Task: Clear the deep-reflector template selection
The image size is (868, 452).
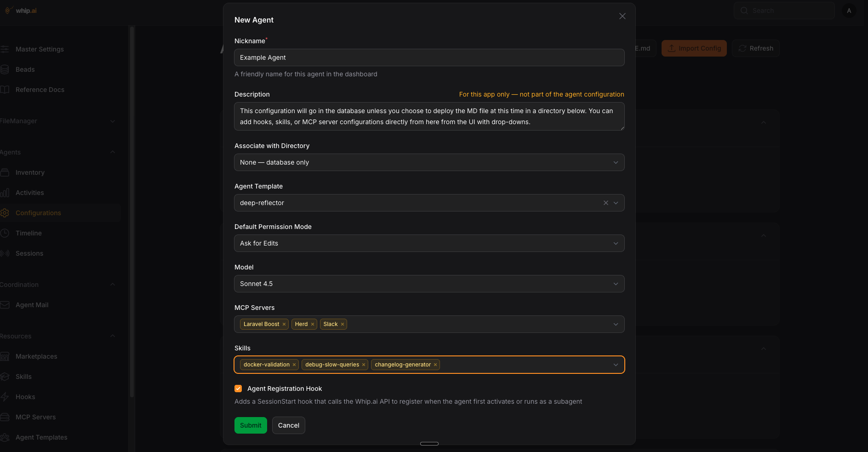Action: pyautogui.click(x=605, y=203)
